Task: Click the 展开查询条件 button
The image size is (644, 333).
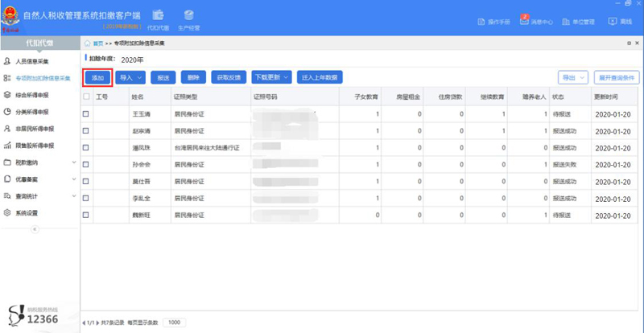Action: click(617, 78)
